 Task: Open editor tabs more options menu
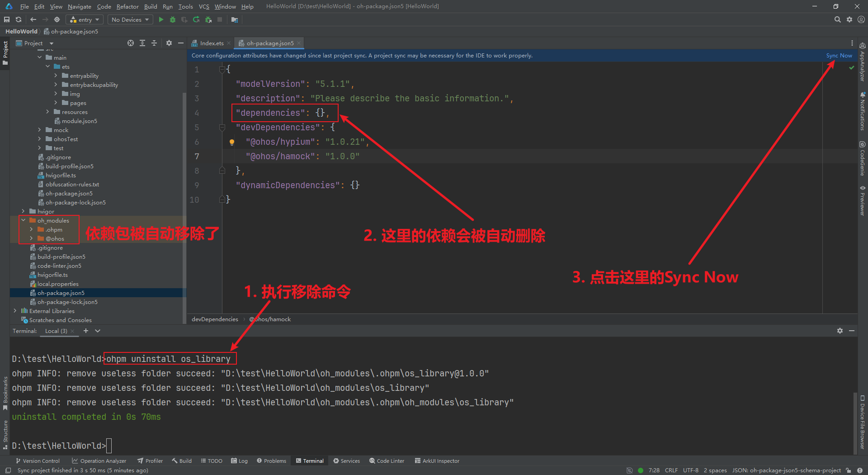(852, 43)
